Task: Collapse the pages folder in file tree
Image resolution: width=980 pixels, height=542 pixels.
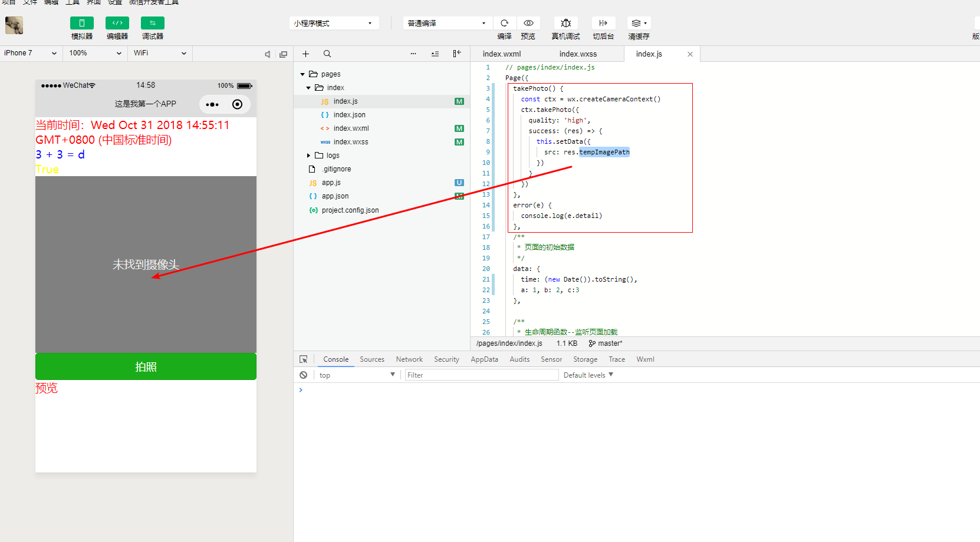Action: click(x=302, y=74)
